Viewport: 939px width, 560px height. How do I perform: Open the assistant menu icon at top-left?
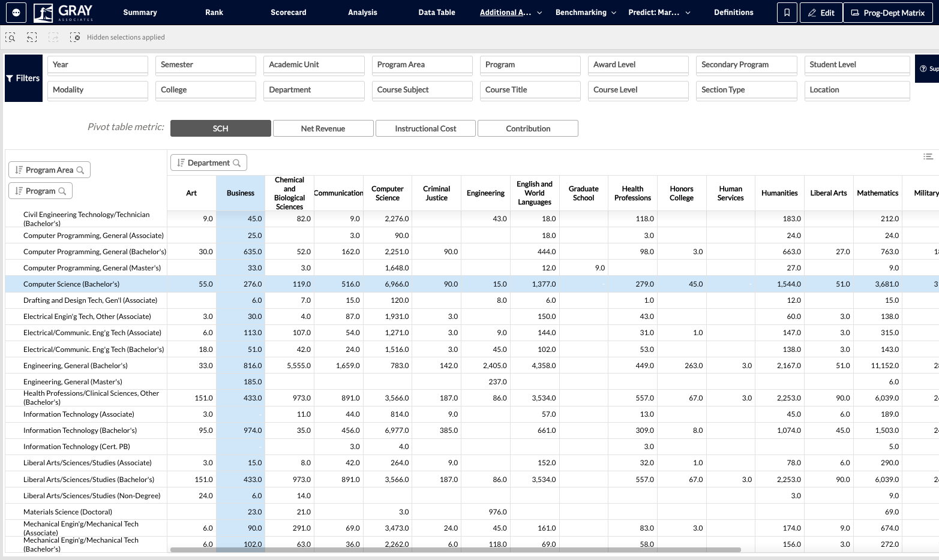[16, 12]
